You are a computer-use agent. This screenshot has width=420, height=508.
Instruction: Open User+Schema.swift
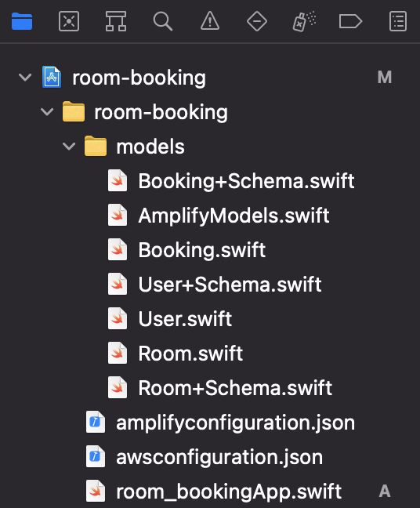click(230, 285)
